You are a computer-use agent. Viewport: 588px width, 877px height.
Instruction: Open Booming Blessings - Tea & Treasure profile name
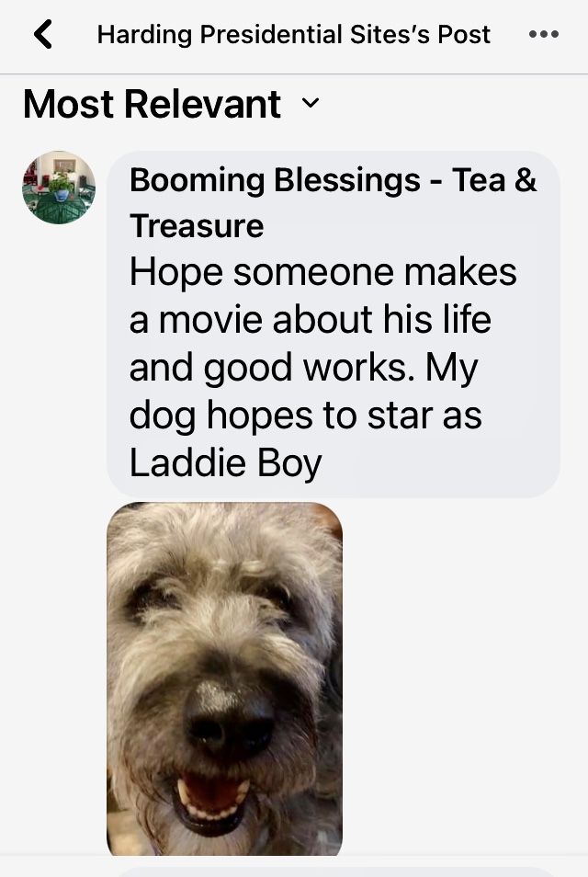334,202
